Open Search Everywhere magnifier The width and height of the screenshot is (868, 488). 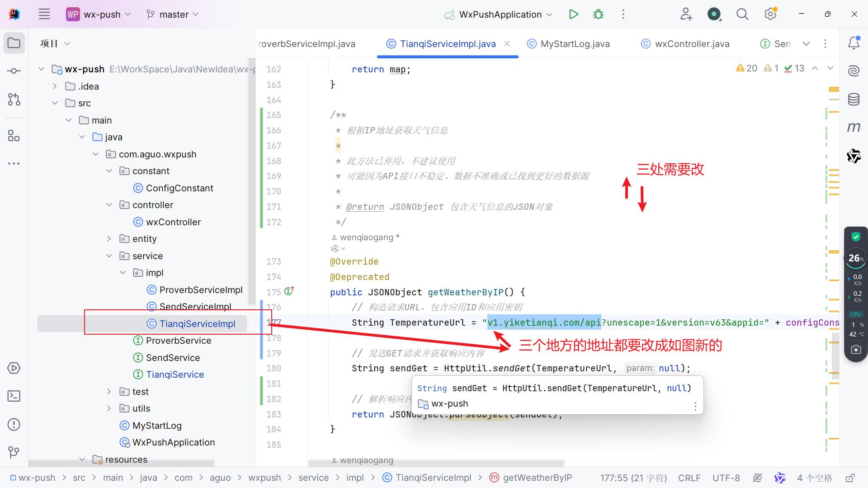742,14
